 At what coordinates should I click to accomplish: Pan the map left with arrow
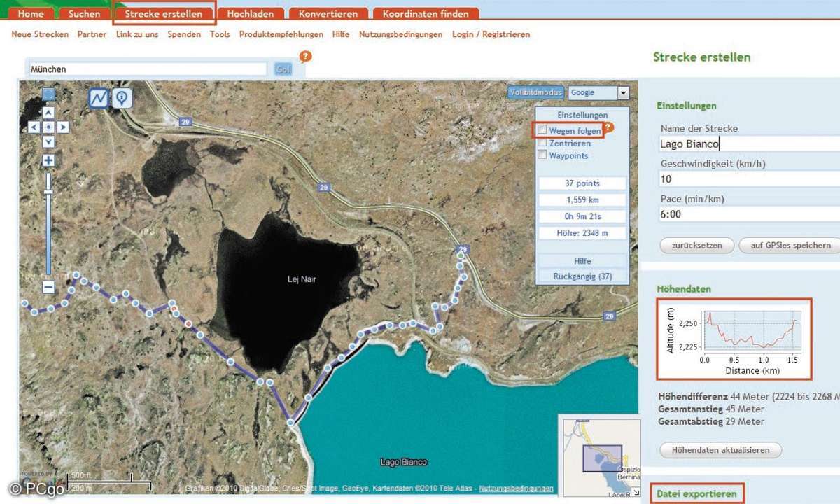pos(34,127)
